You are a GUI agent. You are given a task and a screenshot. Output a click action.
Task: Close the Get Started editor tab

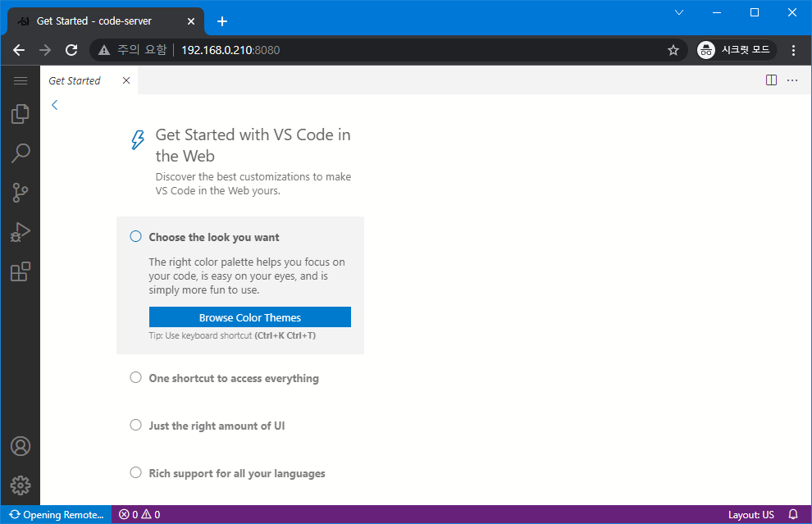tap(126, 80)
